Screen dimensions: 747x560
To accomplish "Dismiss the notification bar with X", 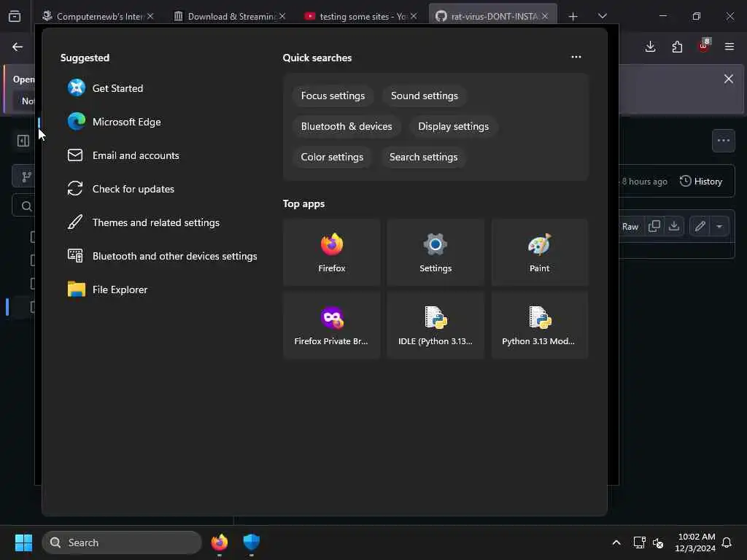I will pyautogui.click(x=729, y=79).
